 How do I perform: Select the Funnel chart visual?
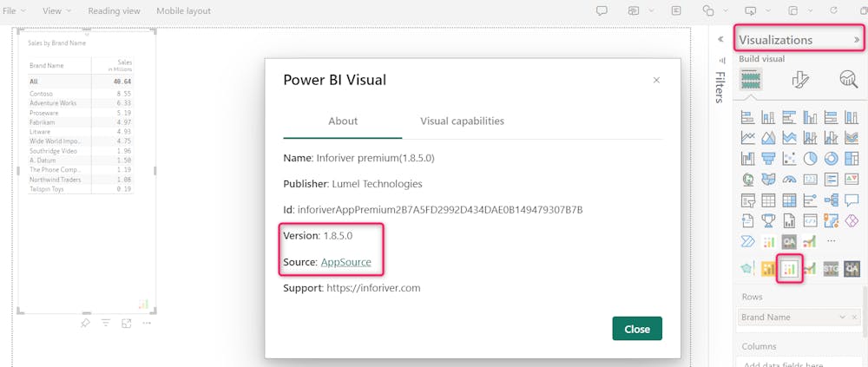[768, 159]
